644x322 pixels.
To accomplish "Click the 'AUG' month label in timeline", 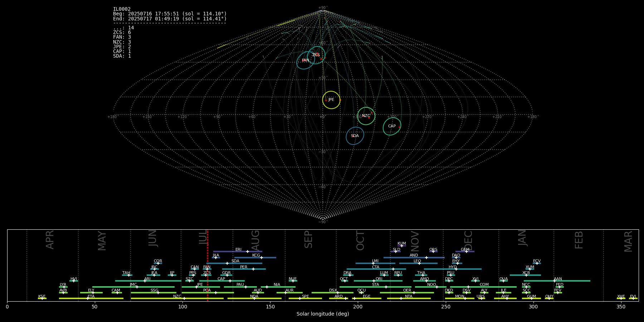I will (255, 240).
